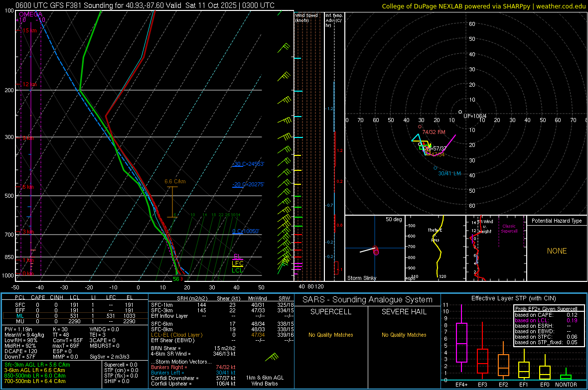Click the SFC-1km kinematics row label

pos(162,305)
